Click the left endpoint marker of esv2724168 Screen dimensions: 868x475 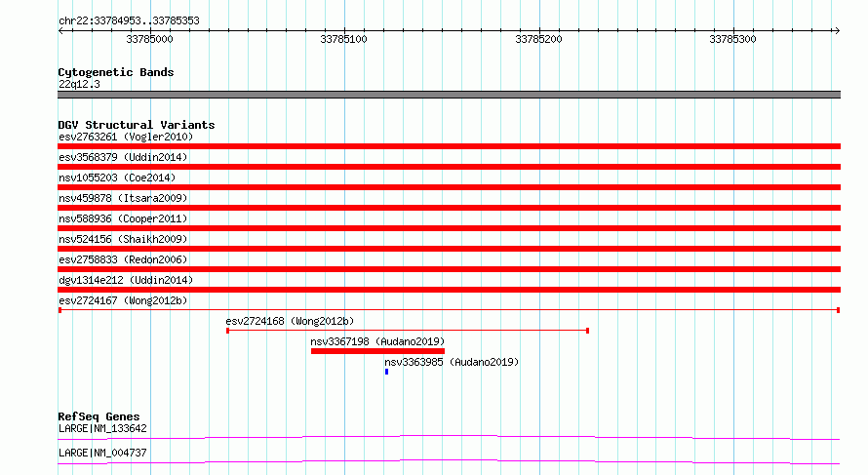point(227,331)
